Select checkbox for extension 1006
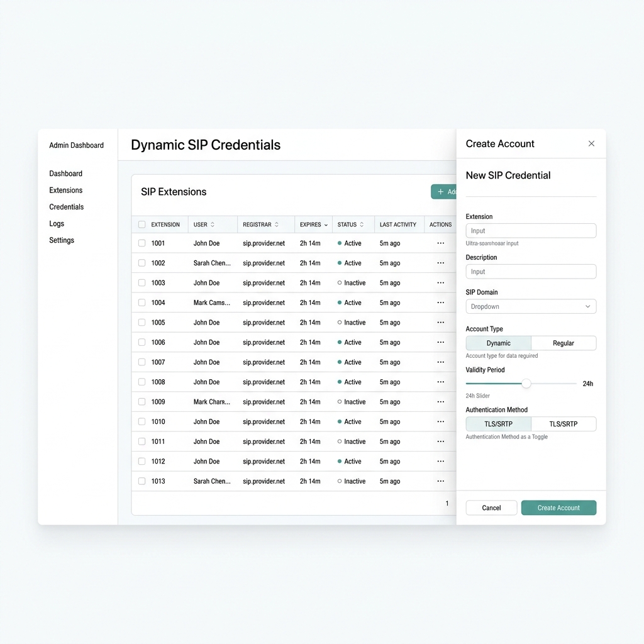Image resolution: width=644 pixels, height=644 pixels. [142, 342]
